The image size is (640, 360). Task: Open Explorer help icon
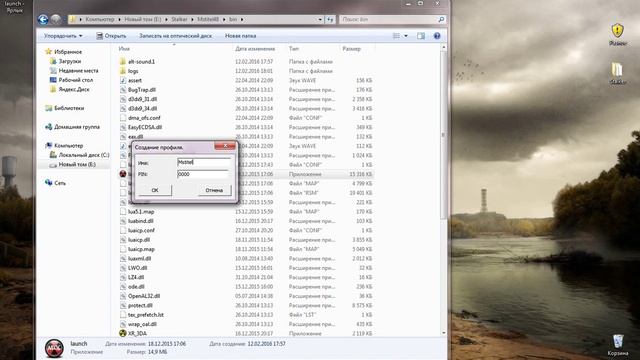click(x=437, y=36)
